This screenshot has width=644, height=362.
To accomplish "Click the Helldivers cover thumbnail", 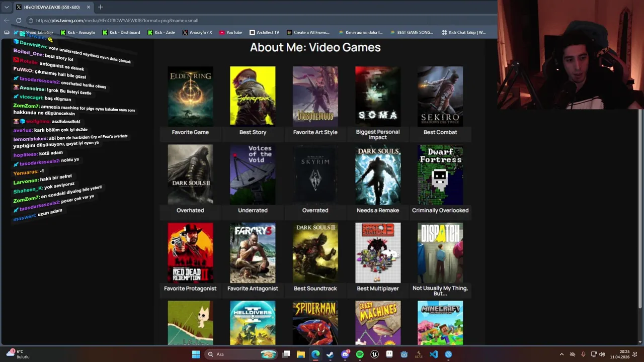I will pos(253,323).
